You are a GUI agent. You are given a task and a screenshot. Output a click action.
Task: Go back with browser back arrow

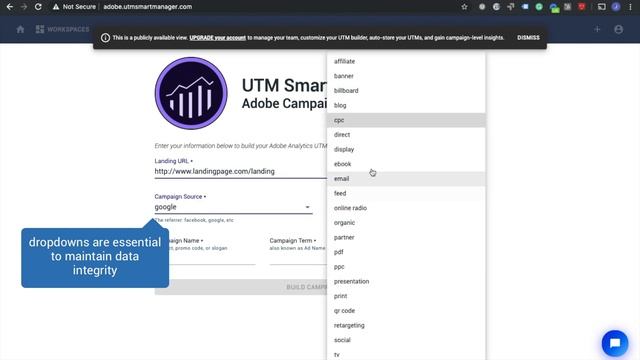(x=9, y=7)
